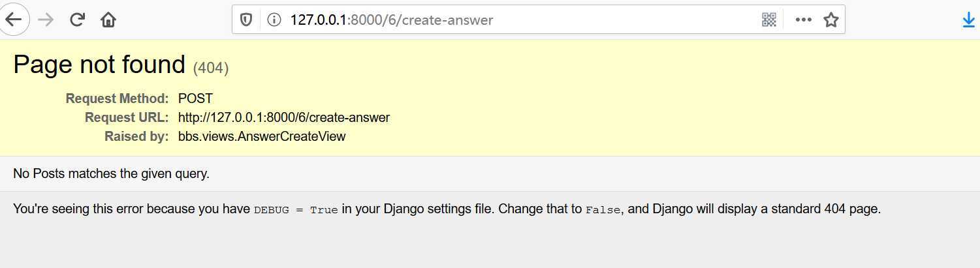This screenshot has height=268, width=980.
Task: Click the Forward navigation arrow
Action: [46, 20]
